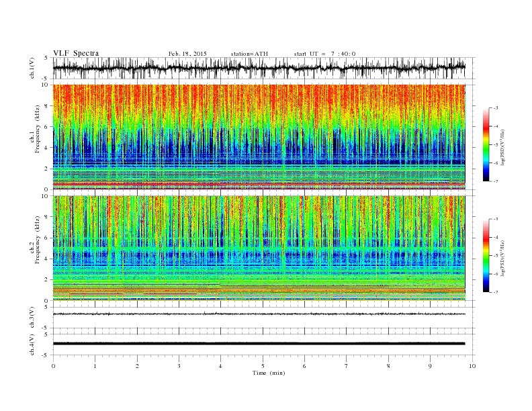
Task: Click the time axis tick label '5'
Action: coord(263,366)
